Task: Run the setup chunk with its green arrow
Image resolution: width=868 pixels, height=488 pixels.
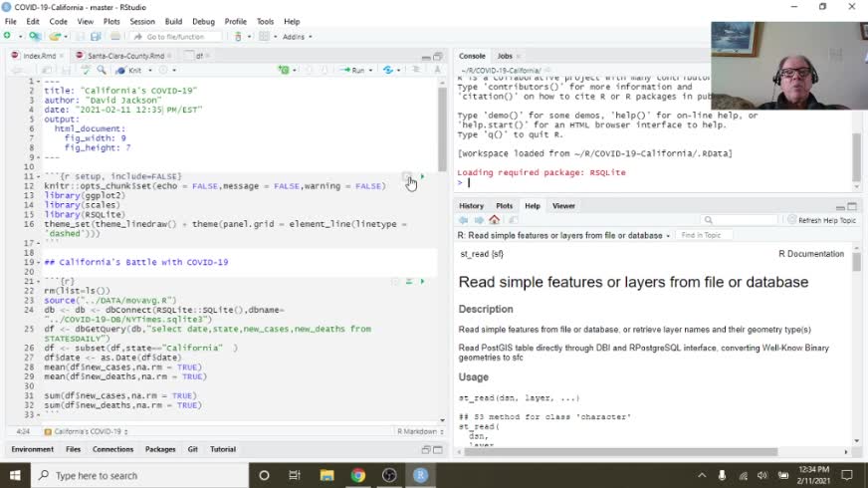Action: pos(422,176)
